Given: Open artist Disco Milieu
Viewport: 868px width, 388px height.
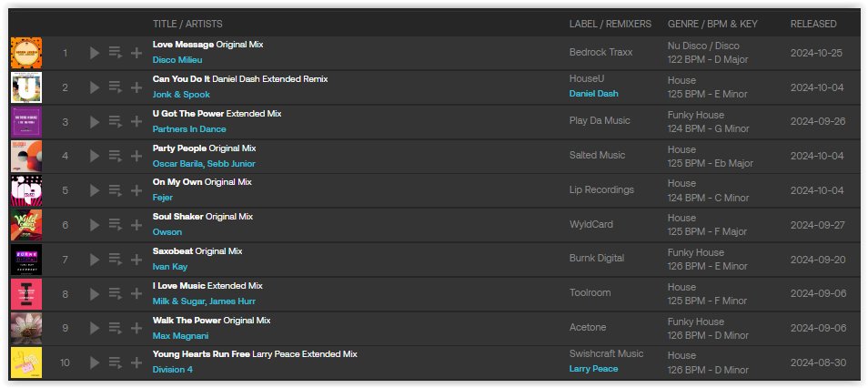Looking at the screenshot, I should (177, 60).
